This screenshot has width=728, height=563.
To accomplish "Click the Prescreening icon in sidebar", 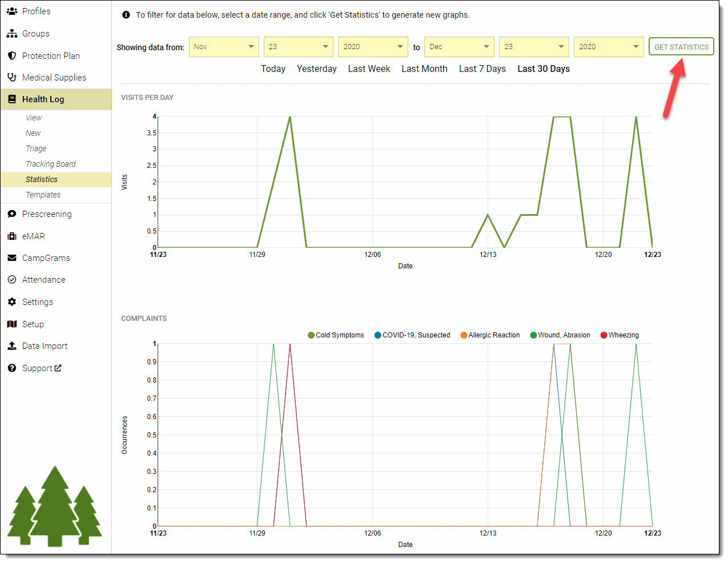I will 11,214.
